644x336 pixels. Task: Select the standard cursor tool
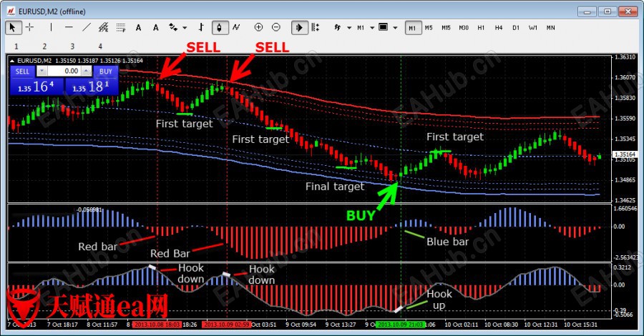pos(13,27)
